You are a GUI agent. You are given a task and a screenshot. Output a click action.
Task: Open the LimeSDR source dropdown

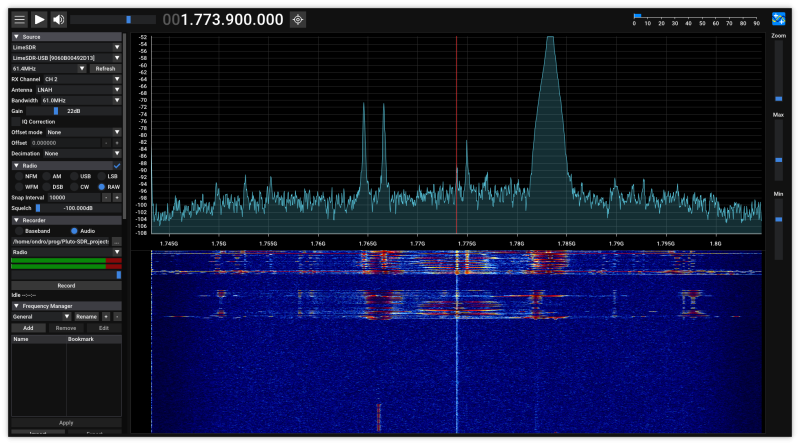[x=66, y=47]
